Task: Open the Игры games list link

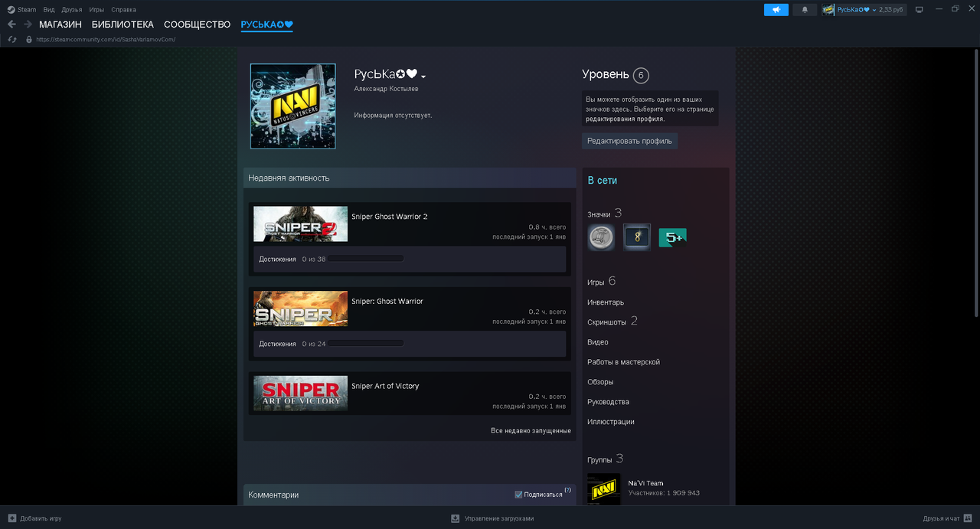Action: point(596,282)
